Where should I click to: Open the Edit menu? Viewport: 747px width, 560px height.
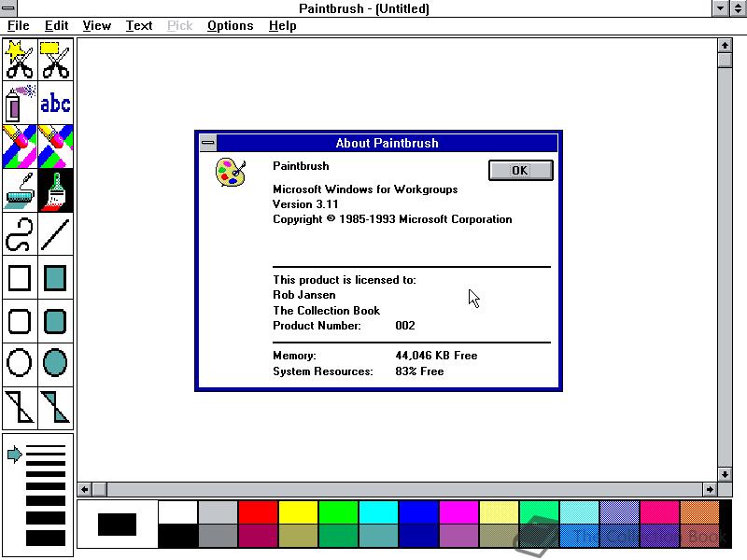[56, 26]
